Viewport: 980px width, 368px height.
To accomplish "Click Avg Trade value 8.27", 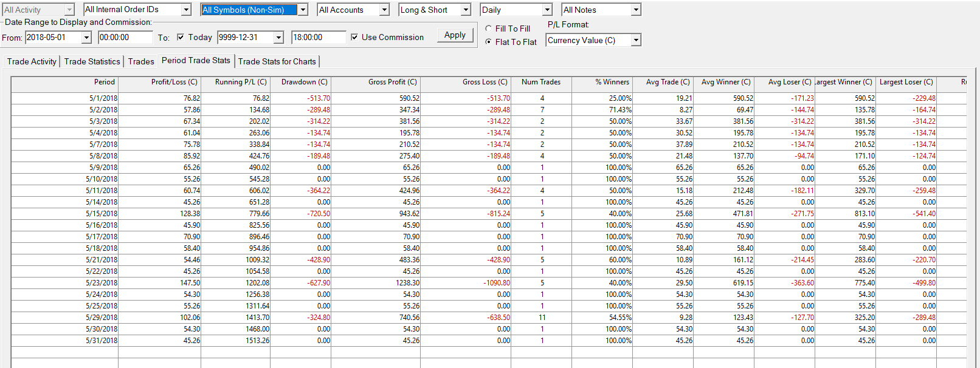I will click(686, 110).
